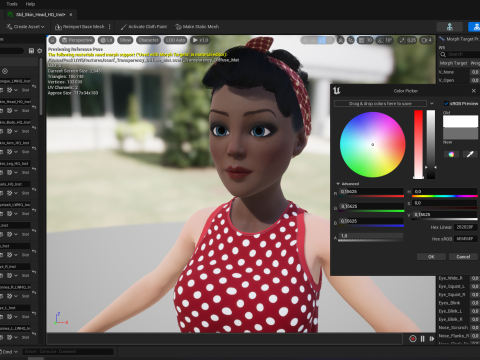Open the Help menu

pyautogui.click(x=30, y=4)
